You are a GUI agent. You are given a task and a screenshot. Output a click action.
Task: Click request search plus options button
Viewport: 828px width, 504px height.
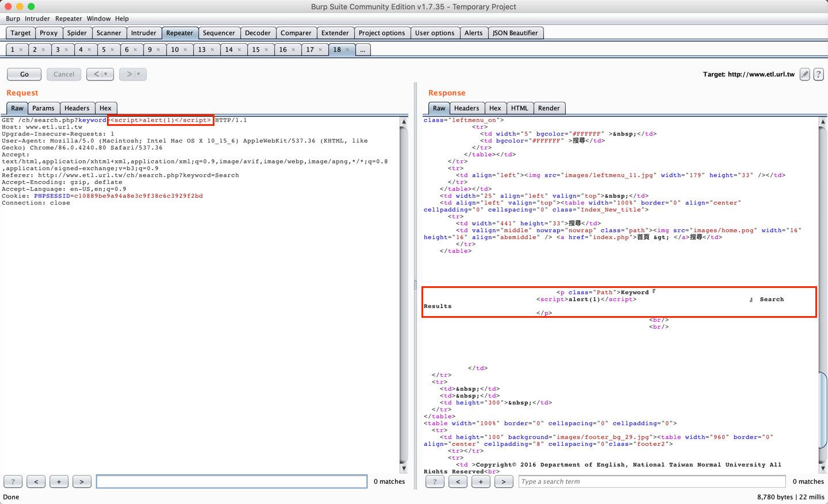tap(59, 482)
